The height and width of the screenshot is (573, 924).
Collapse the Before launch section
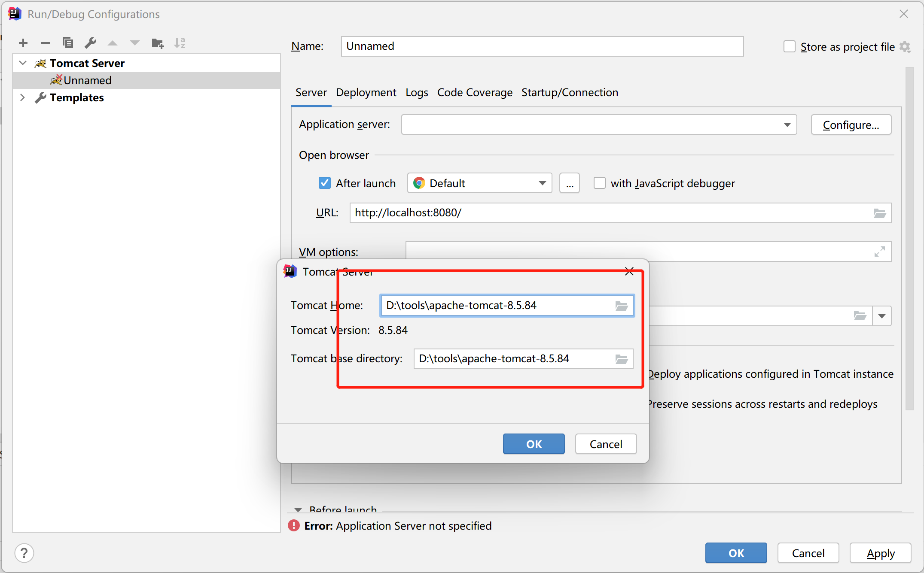[x=298, y=509]
